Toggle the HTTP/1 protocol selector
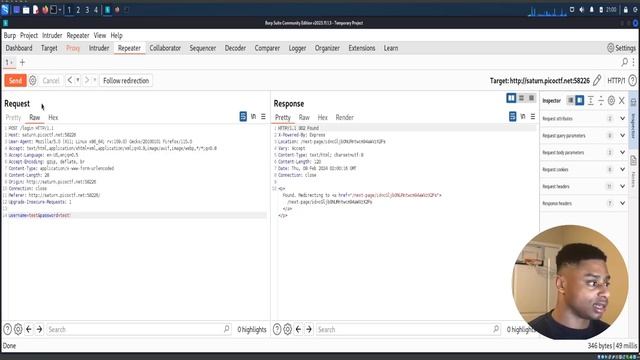 click(x=616, y=81)
